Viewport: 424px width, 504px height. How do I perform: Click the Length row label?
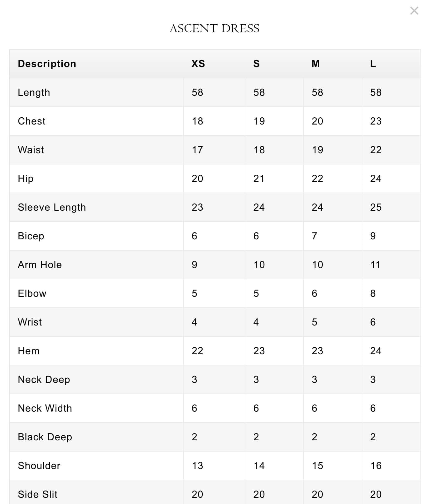[34, 92]
